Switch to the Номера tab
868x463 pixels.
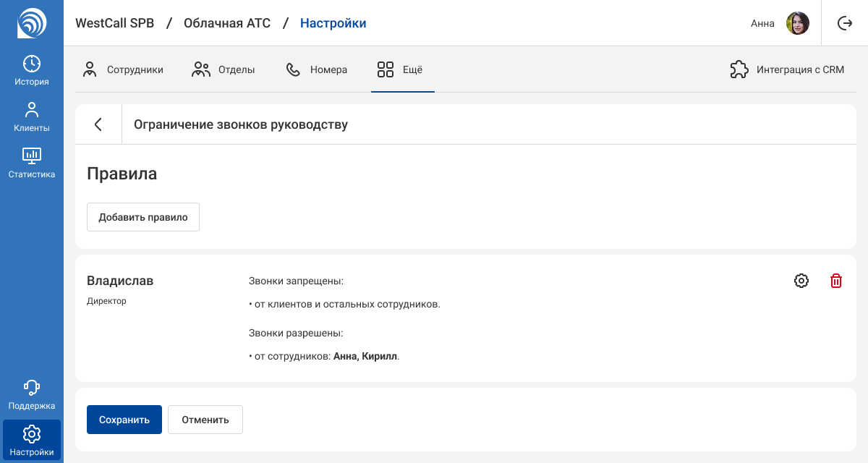point(317,70)
